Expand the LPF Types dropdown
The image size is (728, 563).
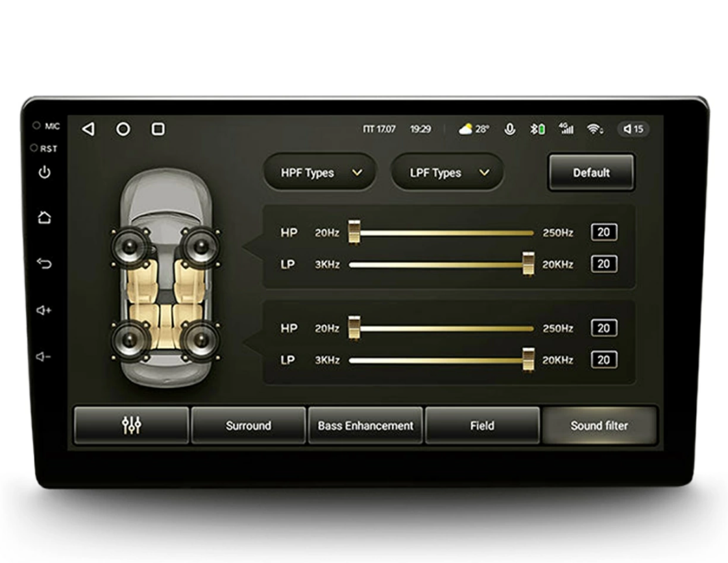(448, 172)
